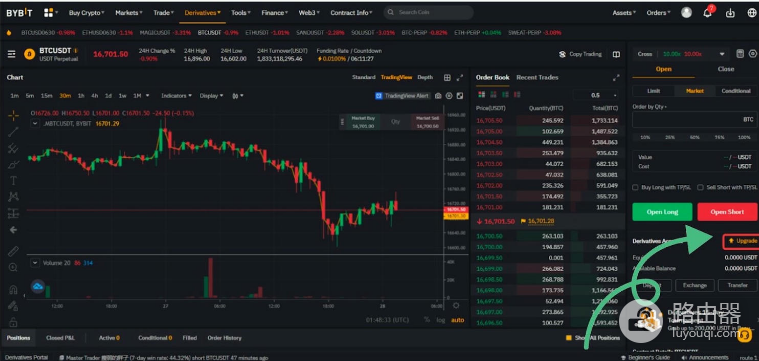The height and width of the screenshot is (361, 759).
Task: Open the apps grid menu icon
Action: 48,13
